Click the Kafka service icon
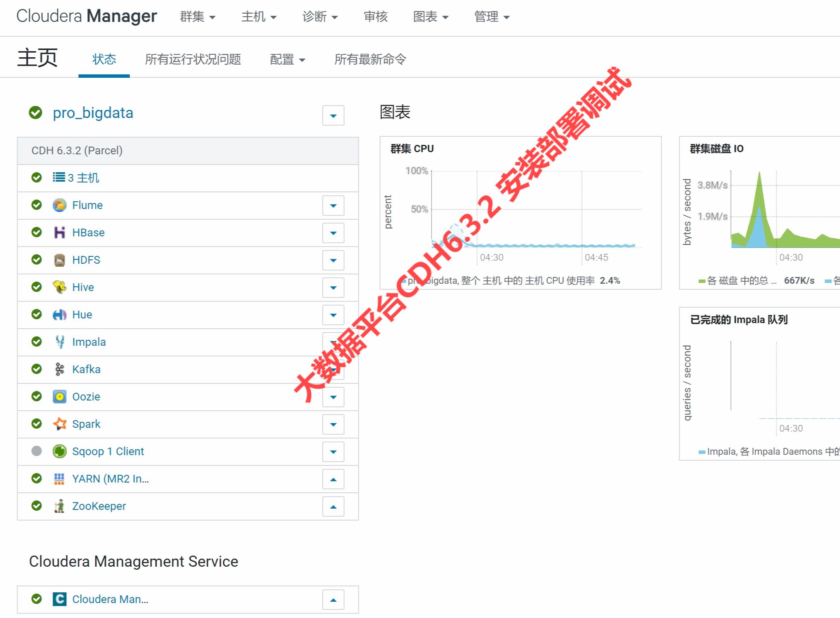This screenshot has height=618, width=840. 59,369
